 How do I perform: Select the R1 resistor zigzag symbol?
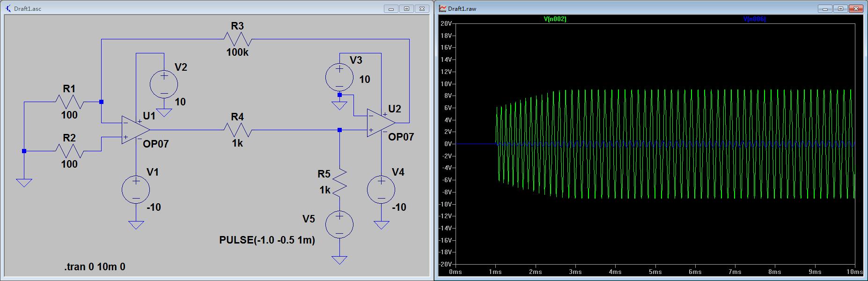click(69, 102)
